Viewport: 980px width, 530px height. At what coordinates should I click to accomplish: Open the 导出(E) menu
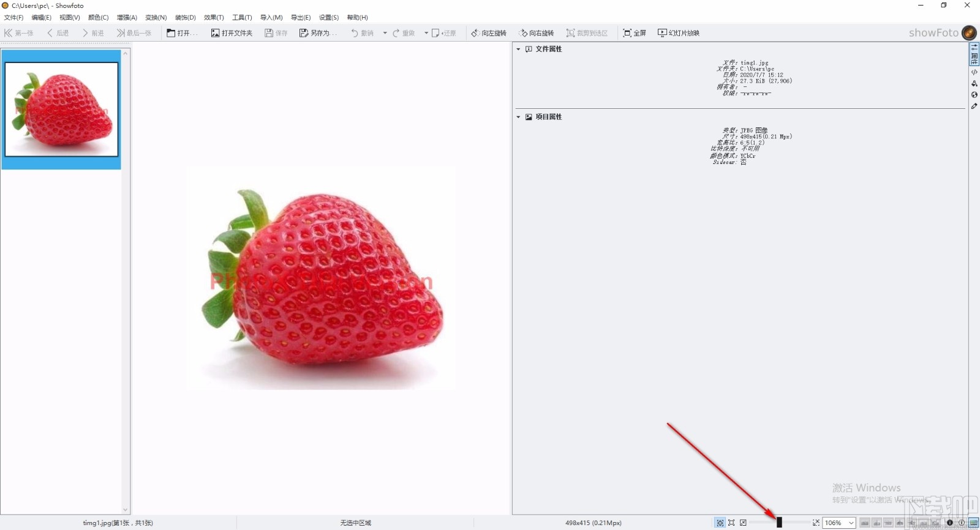pyautogui.click(x=301, y=17)
